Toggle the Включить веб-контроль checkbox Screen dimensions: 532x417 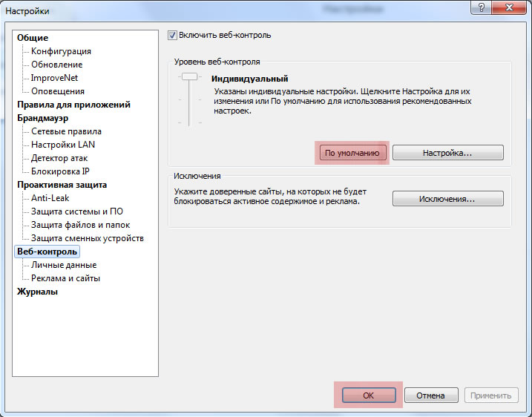click(x=173, y=35)
